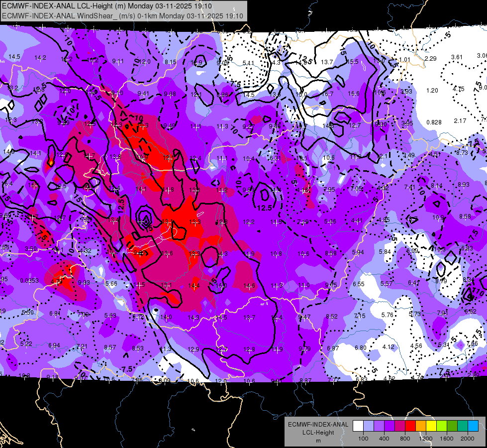Screen dimensions: 487x448
Task: Click the grid value 16.0
Action: tap(221, 285)
